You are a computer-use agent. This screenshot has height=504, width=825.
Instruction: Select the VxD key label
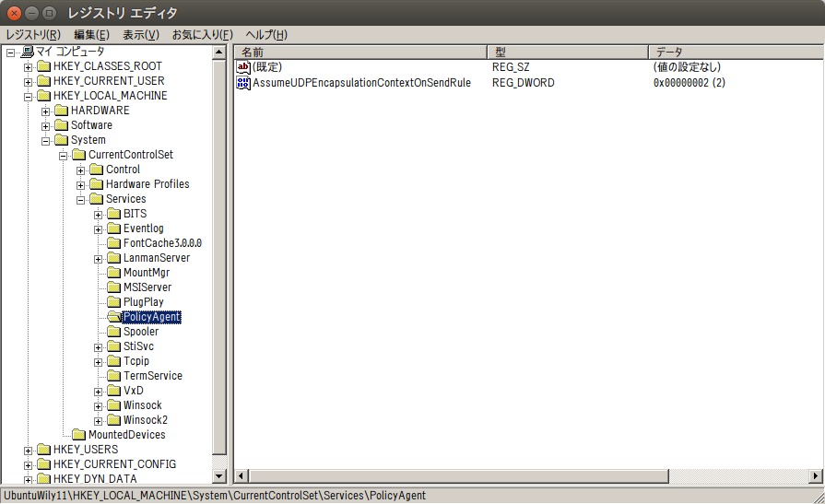point(134,391)
